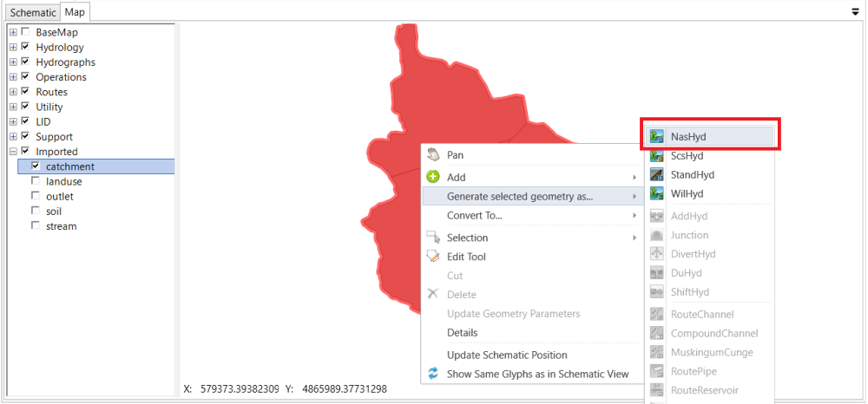
Task: Click the Pan hand icon
Action: 433,155
